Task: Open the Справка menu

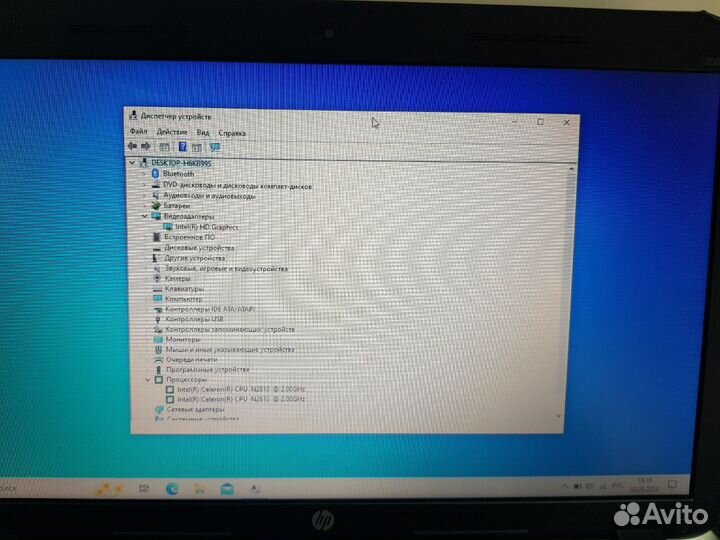Action: coord(232,133)
